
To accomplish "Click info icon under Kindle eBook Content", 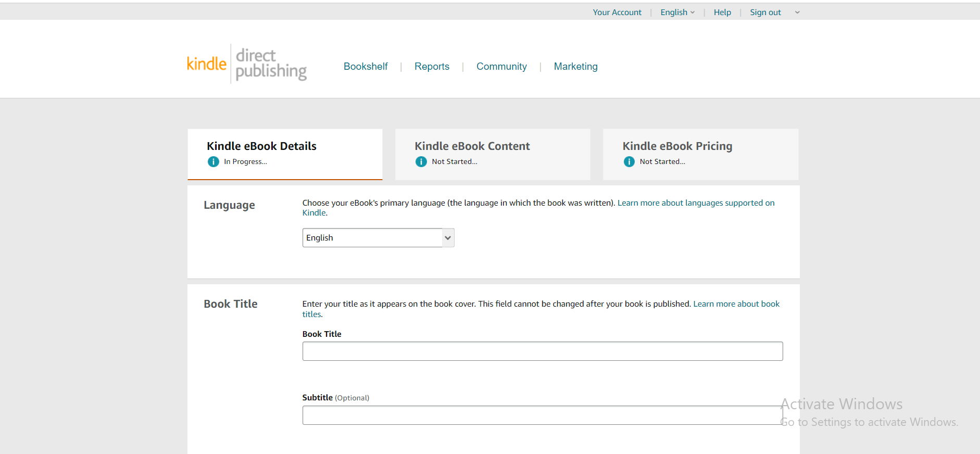I will tap(421, 162).
